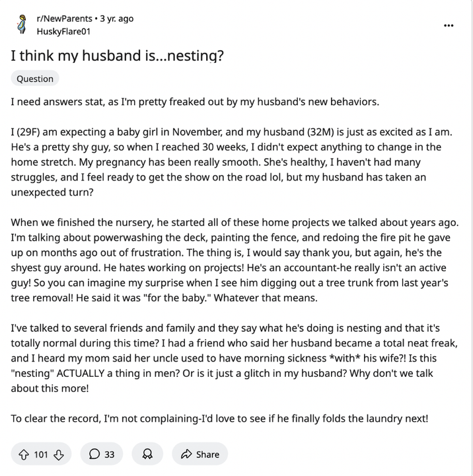This screenshot has width=473, height=476.
Task: Open comments via the speech bubble icon
Action: [94, 454]
